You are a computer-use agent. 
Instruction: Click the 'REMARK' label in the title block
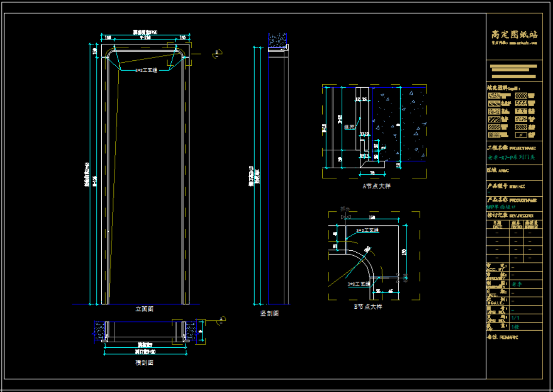[x=509, y=337]
